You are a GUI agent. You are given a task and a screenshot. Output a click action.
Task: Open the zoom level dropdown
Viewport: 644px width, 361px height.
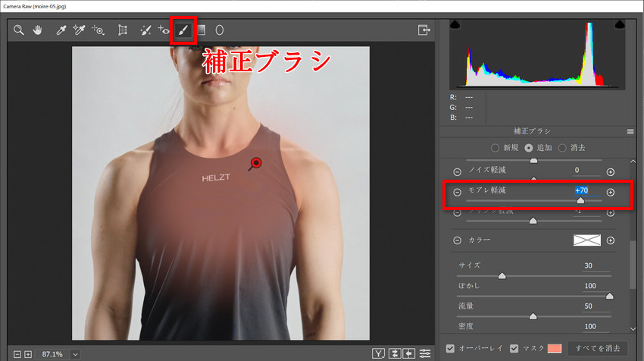(x=75, y=354)
